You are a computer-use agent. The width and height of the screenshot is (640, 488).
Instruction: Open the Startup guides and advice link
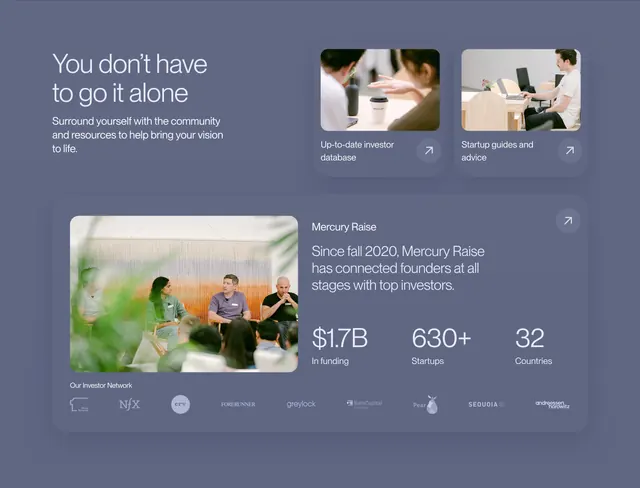click(x=497, y=151)
